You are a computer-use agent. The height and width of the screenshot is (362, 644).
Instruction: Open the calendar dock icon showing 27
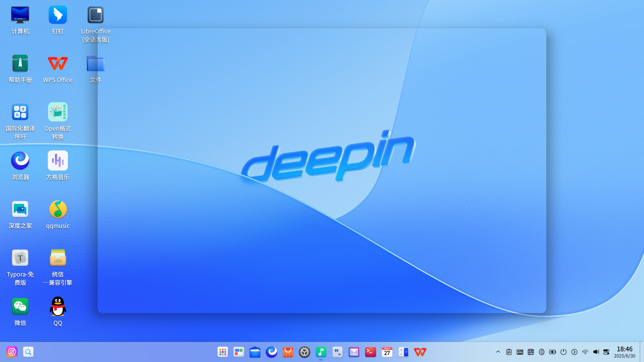(x=387, y=352)
